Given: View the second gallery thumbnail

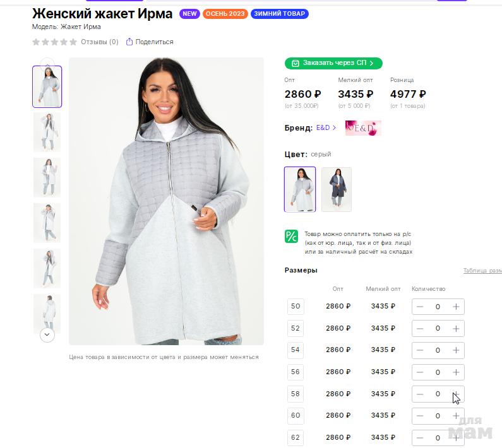Looking at the screenshot, I should click(47, 132).
